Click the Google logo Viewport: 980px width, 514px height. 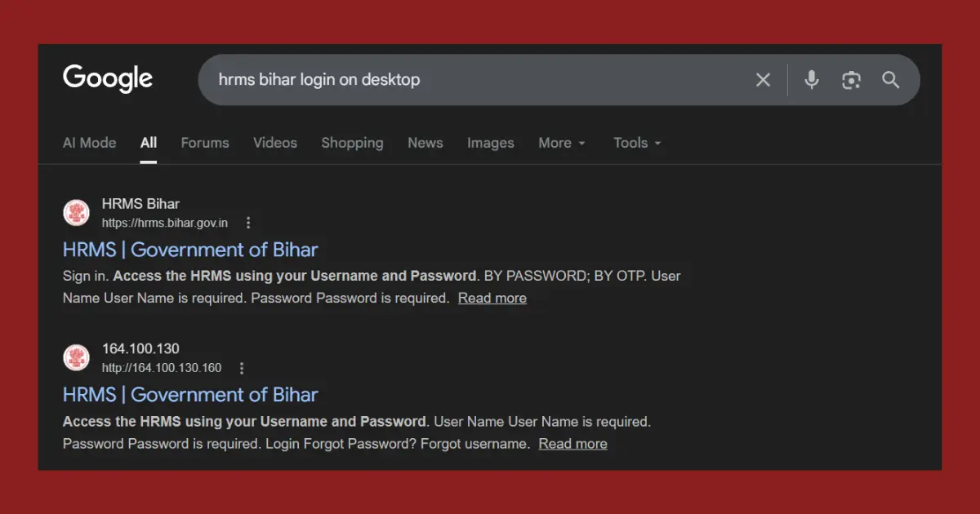click(x=107, y=78)
